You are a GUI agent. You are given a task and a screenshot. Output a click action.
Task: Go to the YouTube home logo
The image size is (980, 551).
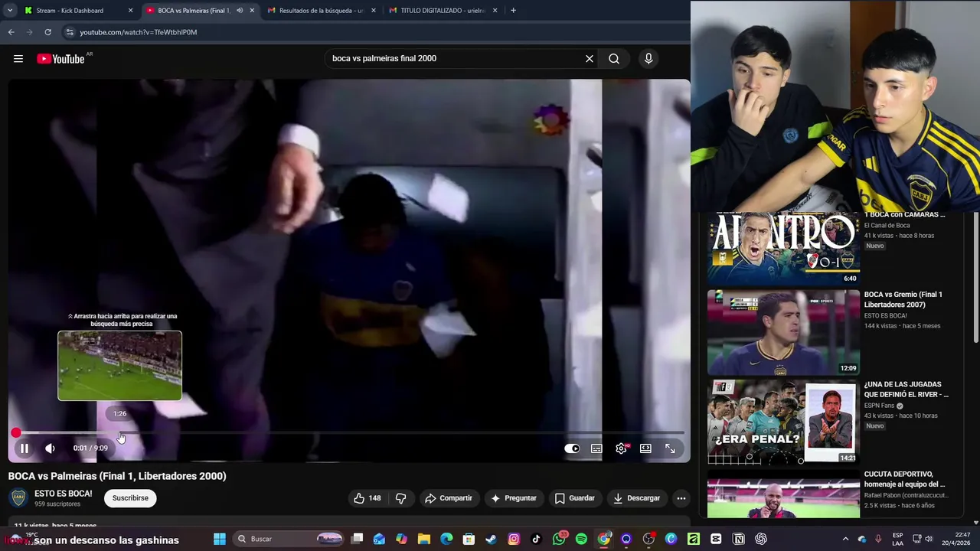[x=60, y=59]
